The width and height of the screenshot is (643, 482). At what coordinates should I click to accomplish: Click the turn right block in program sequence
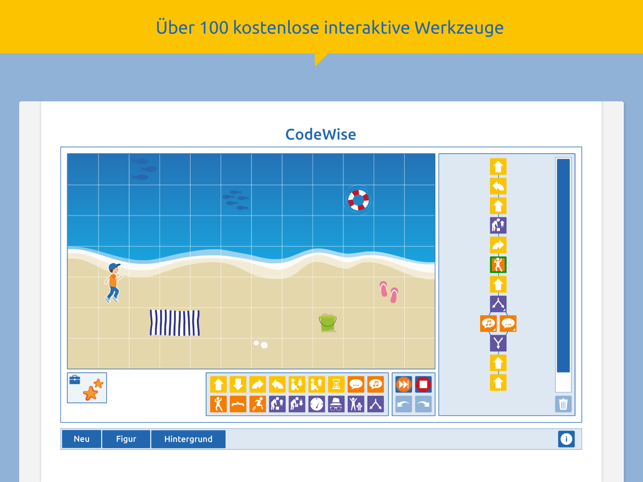click(498, 245)
